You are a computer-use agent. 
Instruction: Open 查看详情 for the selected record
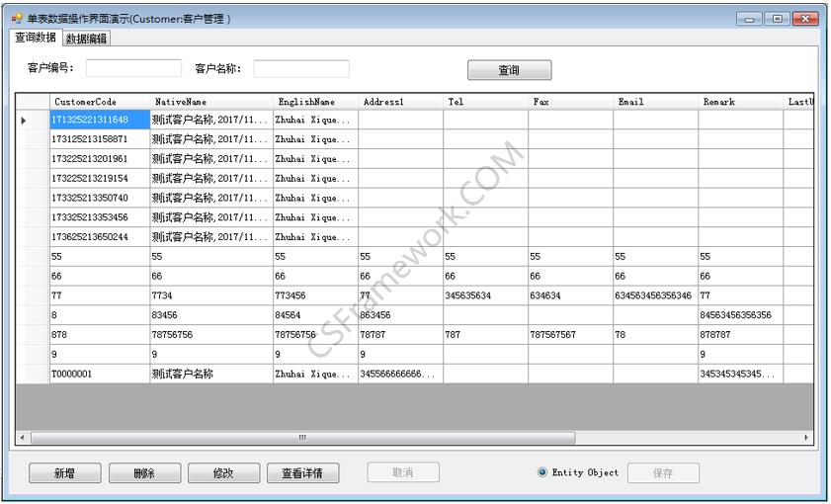302,473
